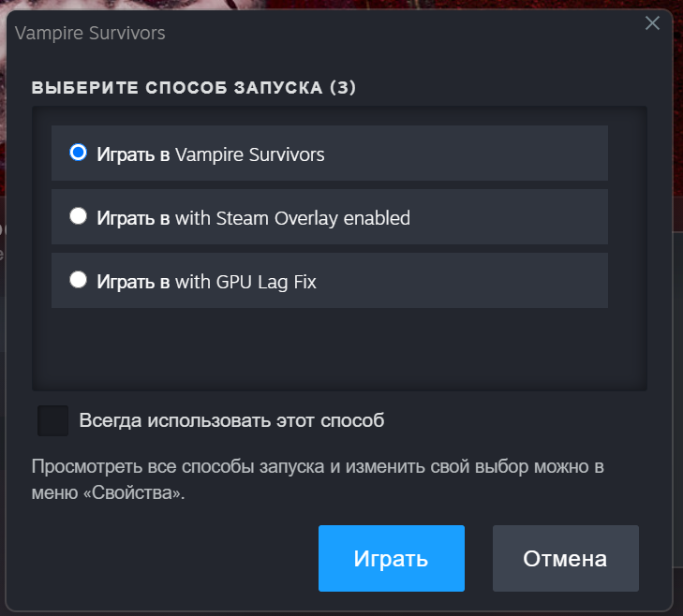Cancel with the "Отмена" button
This screenshot has height=616, width=683.
565,559
